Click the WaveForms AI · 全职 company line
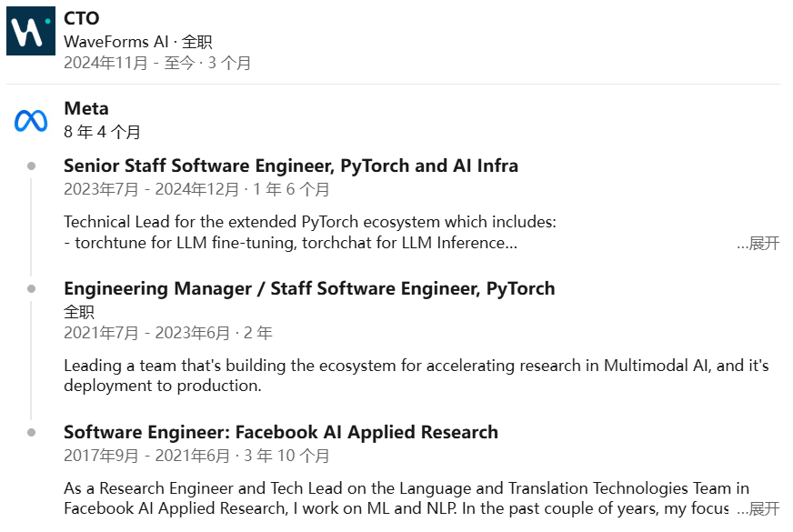 point(137,42)
